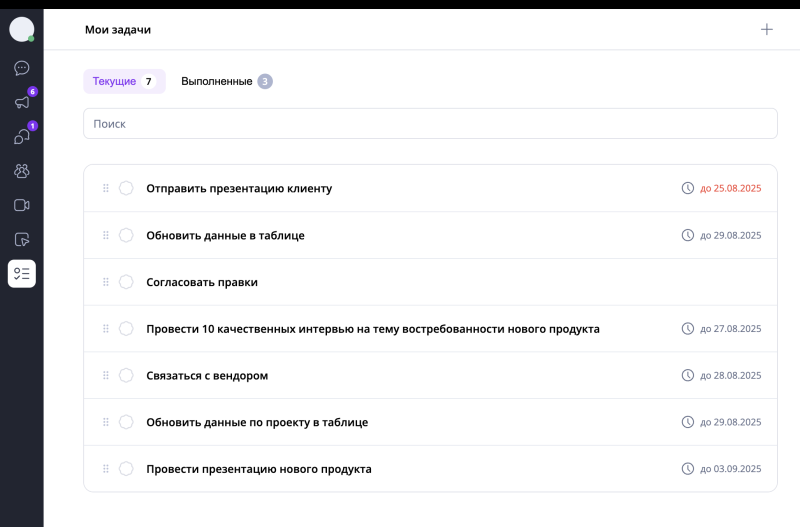Click clock icon for 'Провести презентацию нового продукта'

pos(688,469)
